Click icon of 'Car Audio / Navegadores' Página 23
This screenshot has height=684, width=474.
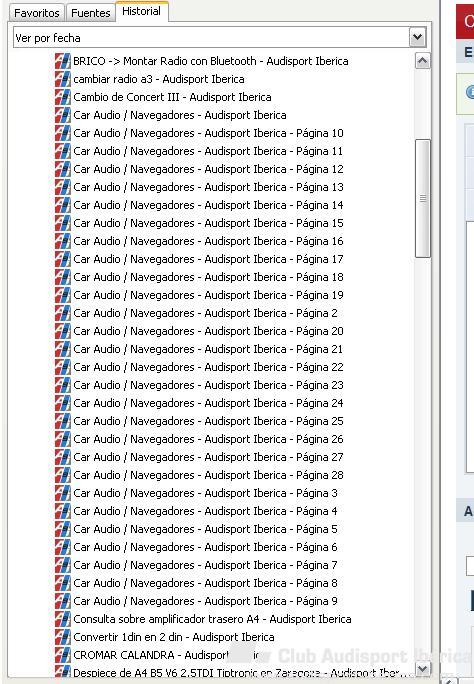[x=62, y=385]
